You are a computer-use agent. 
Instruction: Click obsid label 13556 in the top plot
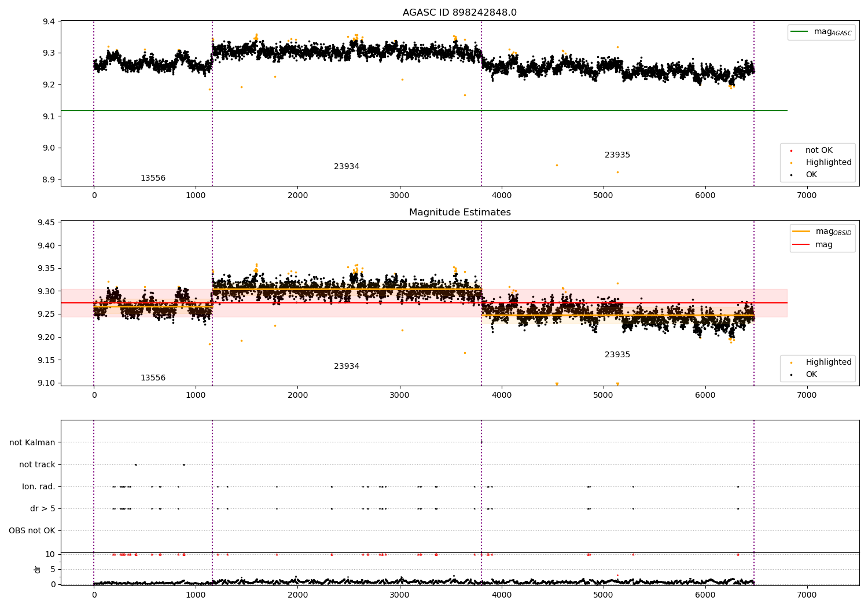tap(153, 178)
